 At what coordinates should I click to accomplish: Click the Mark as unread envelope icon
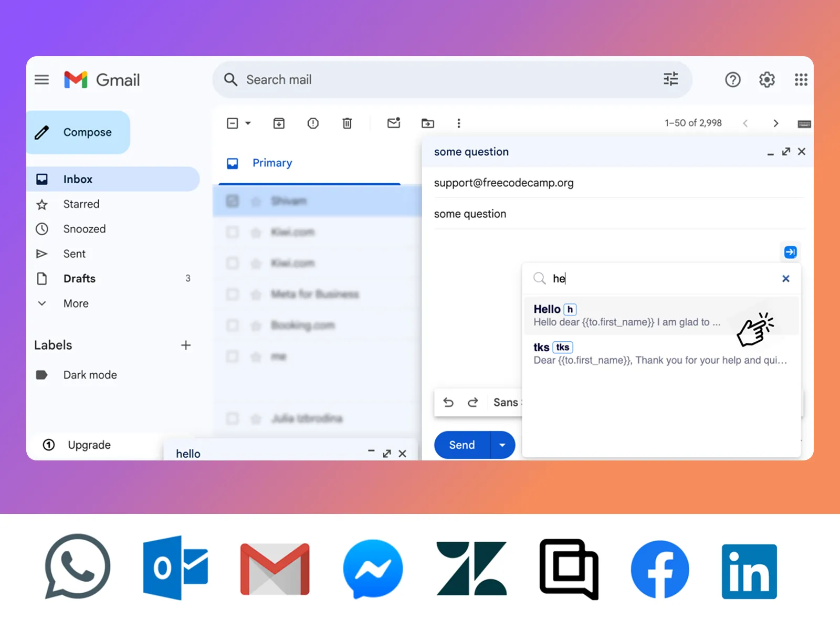[x=393, y=123]
